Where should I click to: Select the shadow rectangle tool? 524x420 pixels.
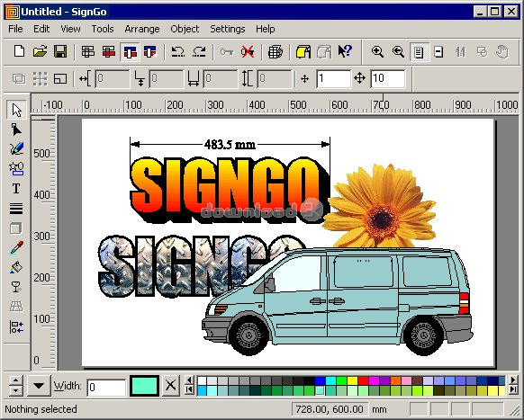pos(16,228)
